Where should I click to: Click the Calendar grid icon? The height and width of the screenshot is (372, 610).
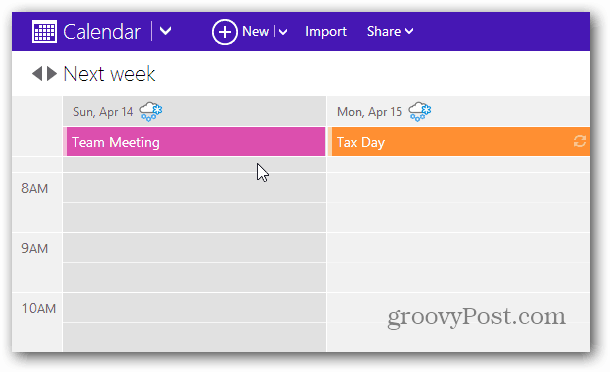[x=44, y=32]
